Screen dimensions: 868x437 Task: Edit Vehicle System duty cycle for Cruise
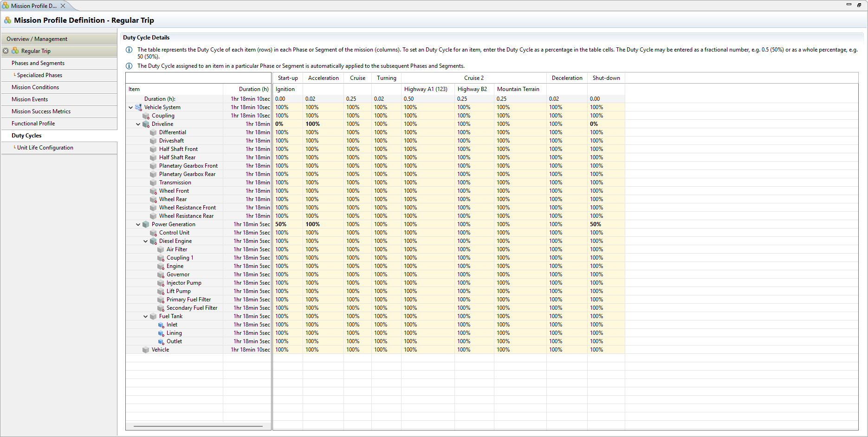[x=357, y=107]
